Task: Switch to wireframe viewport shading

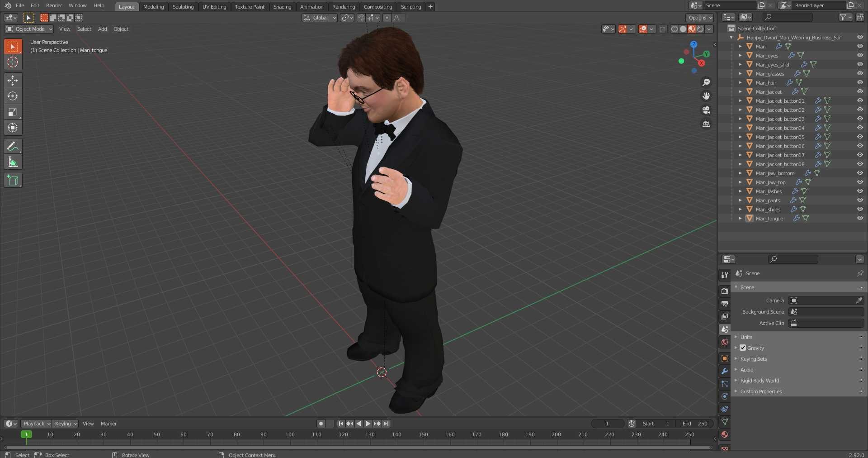Action: point(675,29)
